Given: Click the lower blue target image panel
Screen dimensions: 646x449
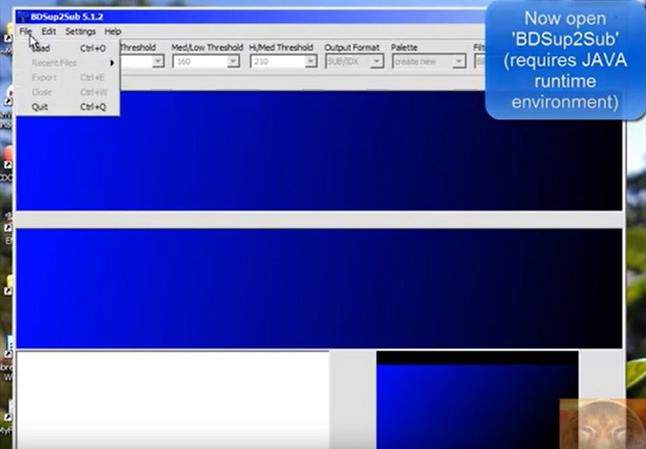Looking at the screenshot, I should tap(319, 288).
